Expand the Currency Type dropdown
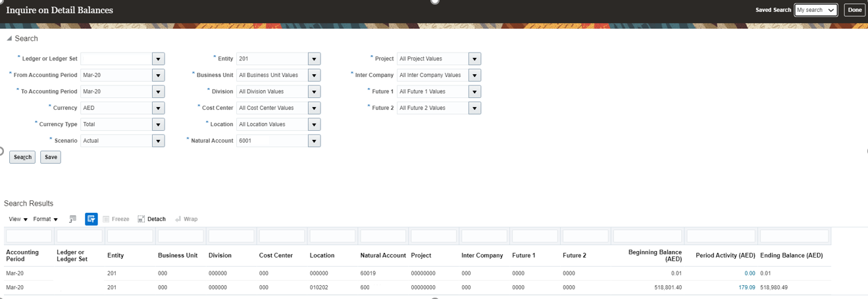 [x=158, y=124]
